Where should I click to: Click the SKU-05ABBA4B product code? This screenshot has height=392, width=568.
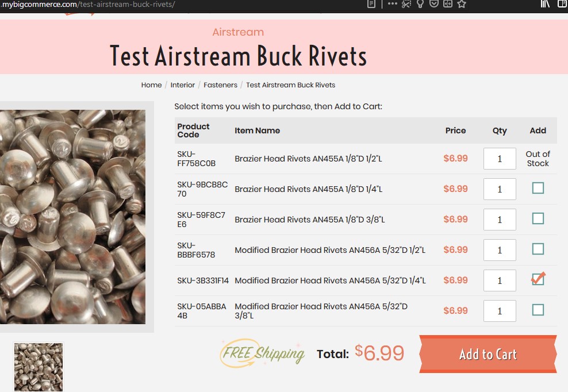point(202,311)
